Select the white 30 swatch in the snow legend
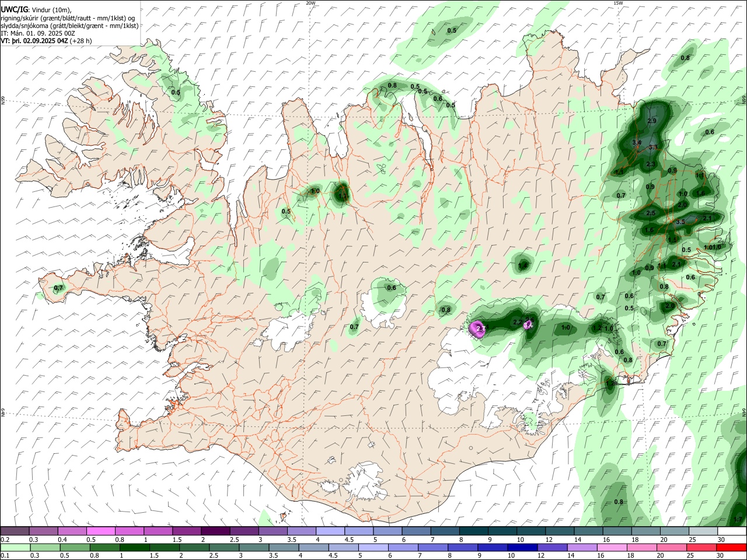Viewport: 747px width, 560px height. tap(732, 531)
